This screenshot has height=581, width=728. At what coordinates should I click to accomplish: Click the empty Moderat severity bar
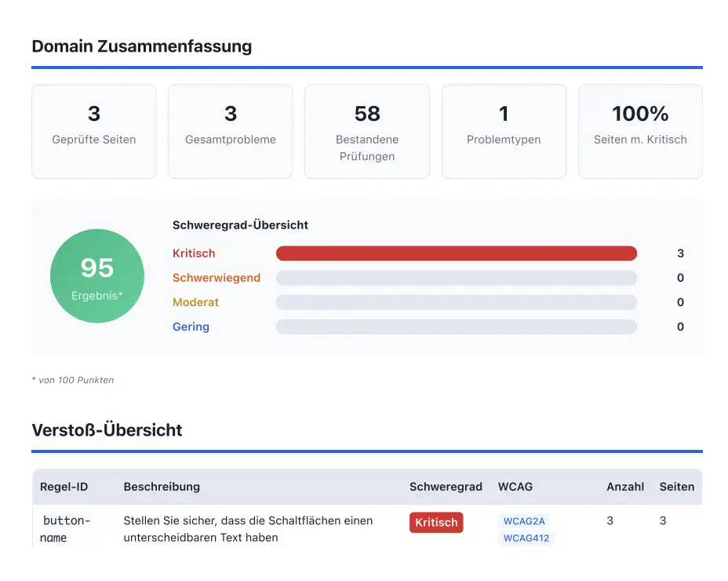[456, 302]
